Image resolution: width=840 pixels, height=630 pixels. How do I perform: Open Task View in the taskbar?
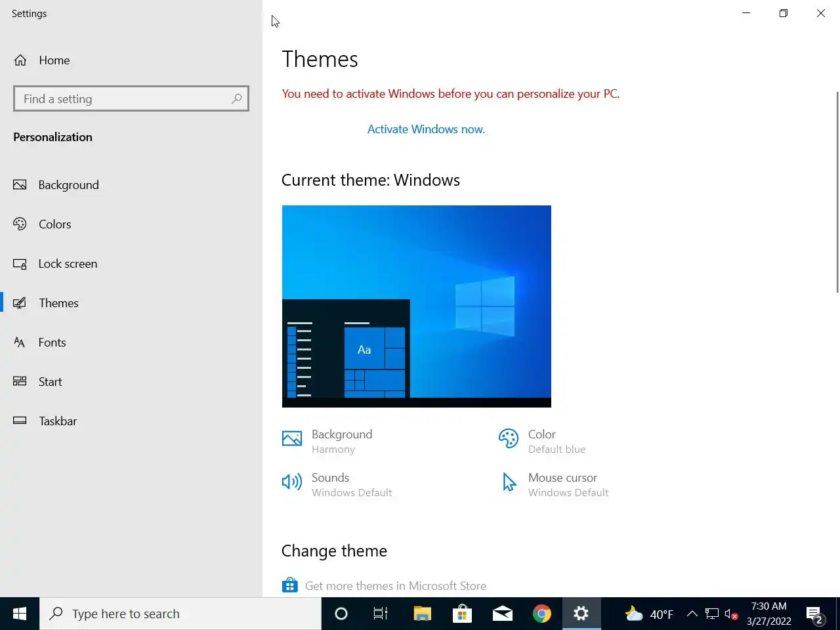coord(381,614)
